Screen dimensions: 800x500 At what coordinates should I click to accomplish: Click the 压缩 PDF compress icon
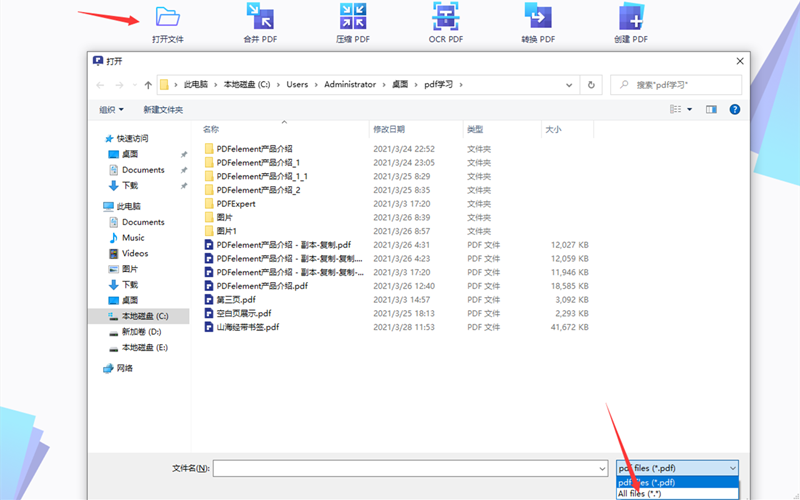(x=352, y=16)
